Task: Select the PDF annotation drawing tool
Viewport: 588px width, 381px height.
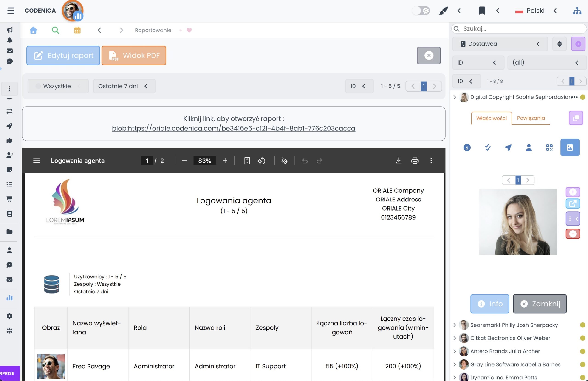Action: [x=284, y=161]
